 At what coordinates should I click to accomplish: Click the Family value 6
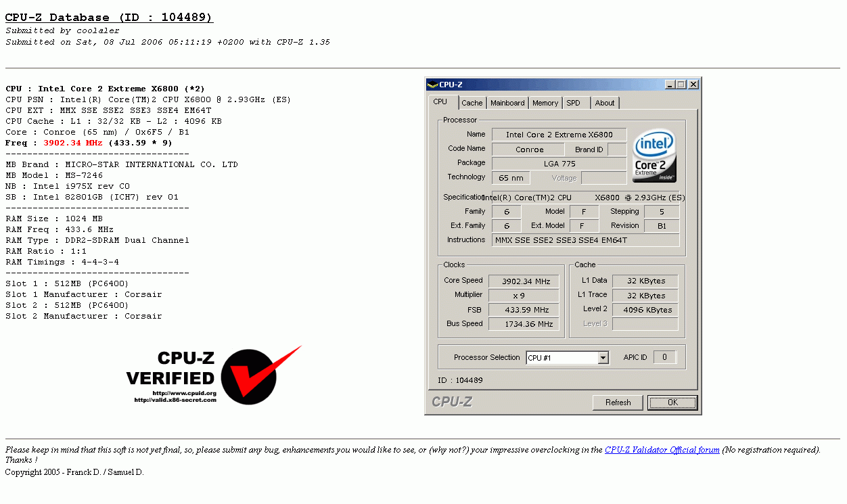click(507, 212)
